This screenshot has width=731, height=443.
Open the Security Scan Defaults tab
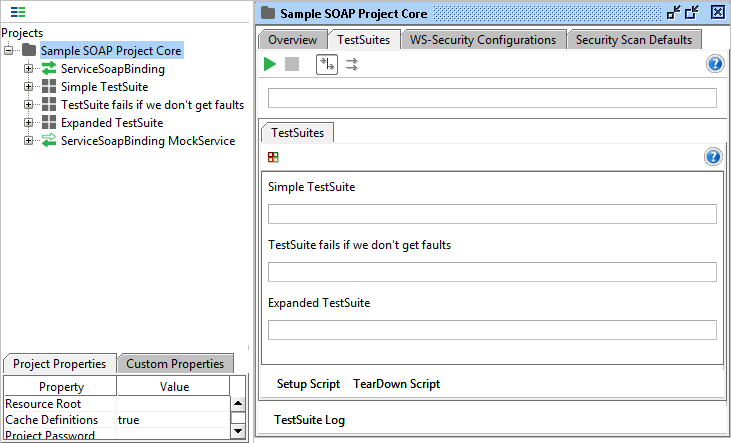(x=633, y=40)
